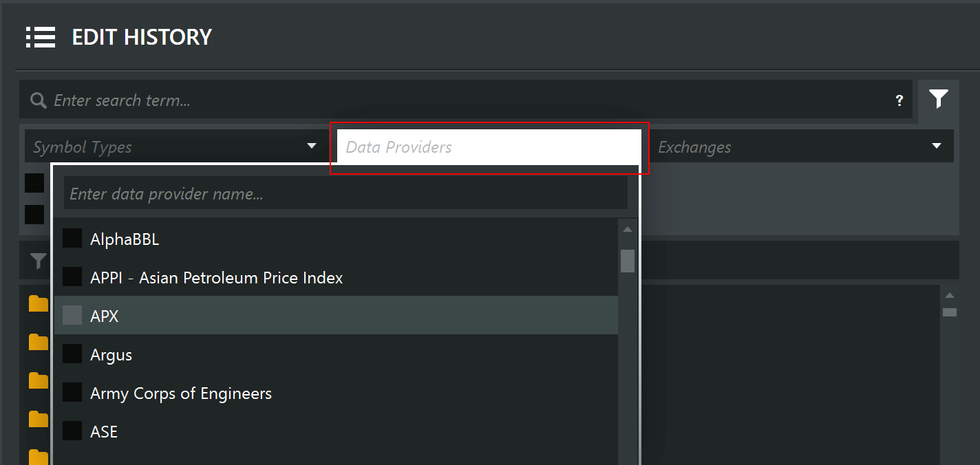Select APPI - Asian Petroleum Price Index label
The image size is (980, 465).
217,278
